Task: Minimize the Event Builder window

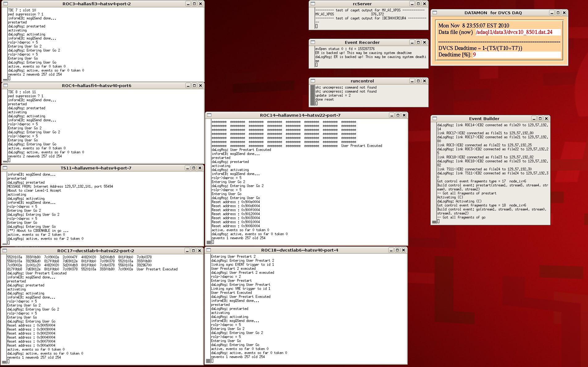Action: click(x=534, y=119)
